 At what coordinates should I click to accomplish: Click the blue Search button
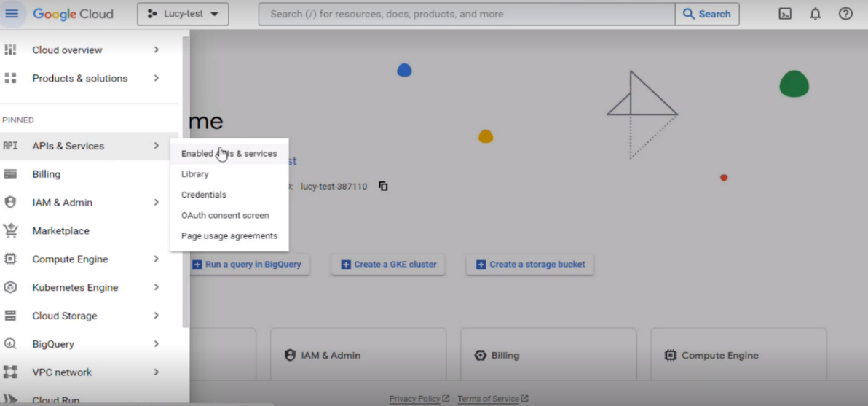(x=707, y=14)
